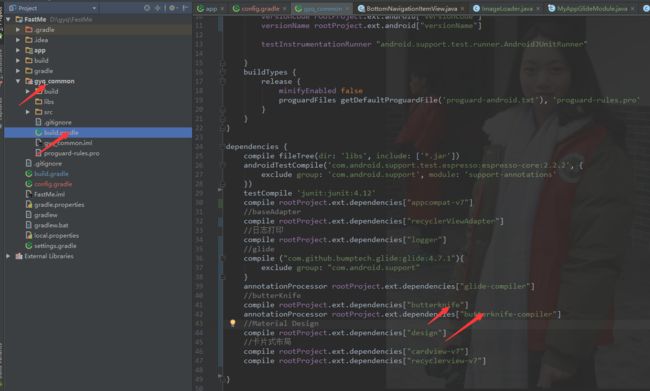Select the src folder icon
The height and width of the screenshot is (391, 650).
pos(39,112)
